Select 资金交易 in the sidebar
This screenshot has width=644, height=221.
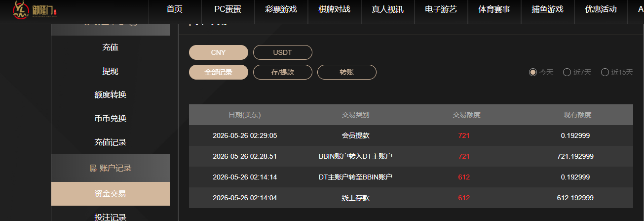110,194
